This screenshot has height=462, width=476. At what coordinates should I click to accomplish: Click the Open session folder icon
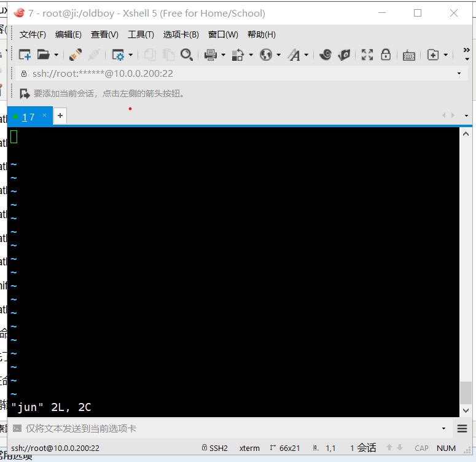(x=44, y=55)
